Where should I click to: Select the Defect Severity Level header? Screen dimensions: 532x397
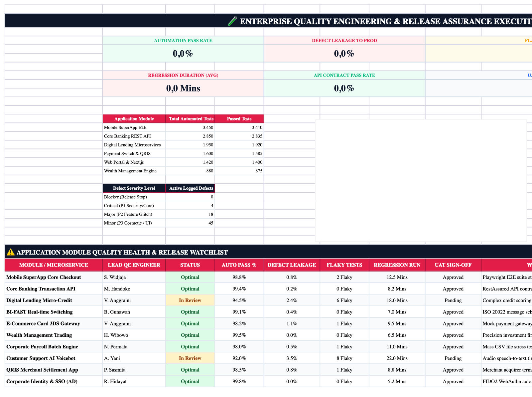[x=134, y=188]
